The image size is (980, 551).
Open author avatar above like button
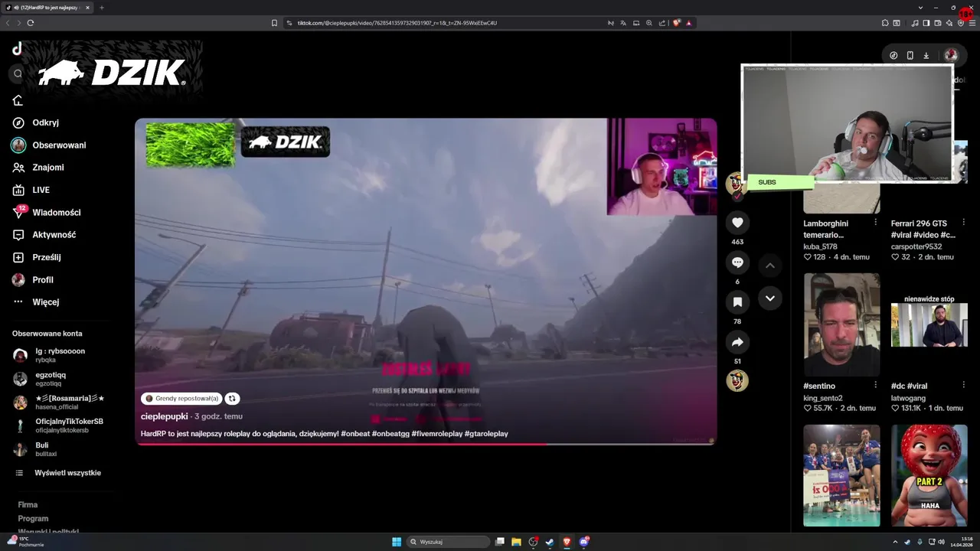click(736, 183)
